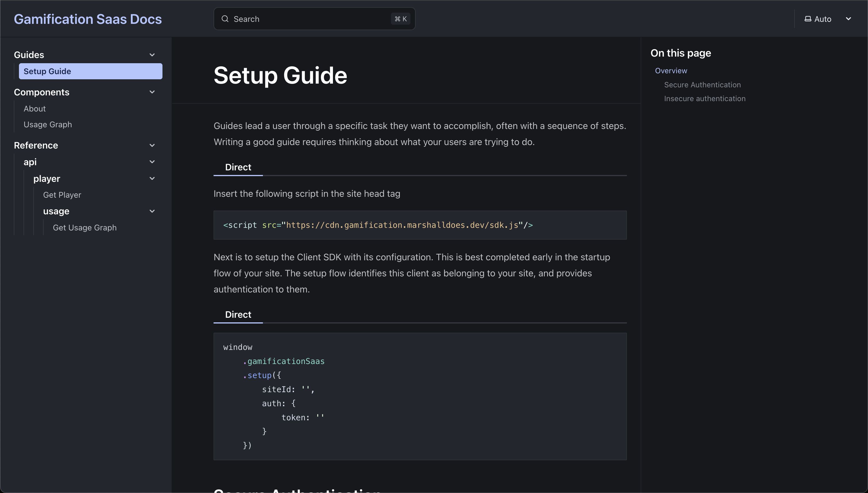Open the Get Player reference
This screenshot has height=493, width=868.
click(62, 195)
